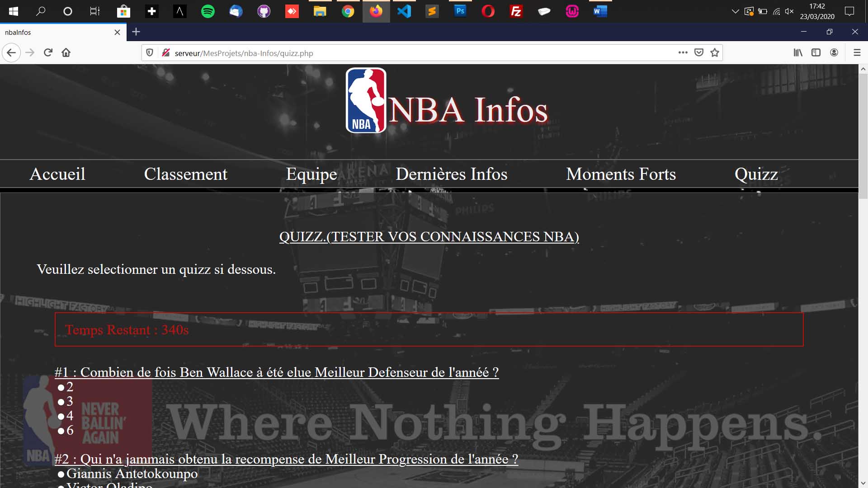This screenshot has width=868, height=488.
Task: Launch Photoshop from the taskbar
Action: point(460,11)
